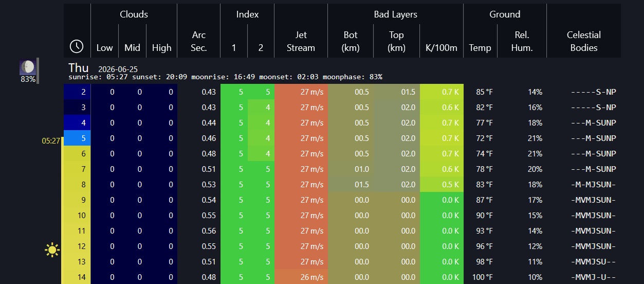Click the 16% relative humidity value
The height and width of the screenshot is (284, 644).
click(x=535, y=108)
